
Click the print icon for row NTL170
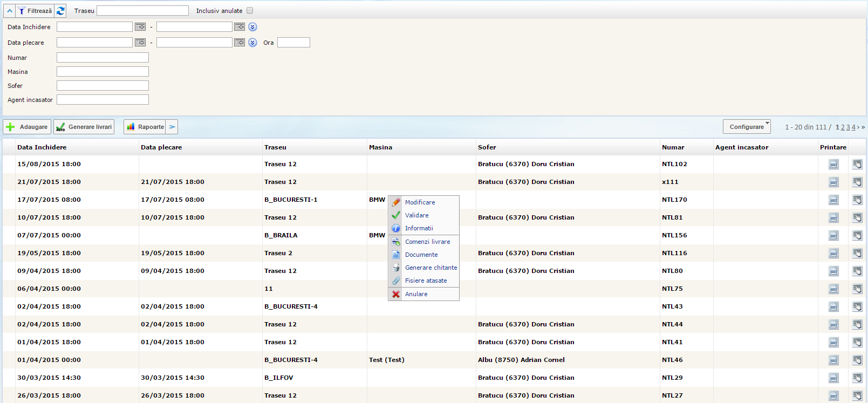(x=833, y=200)
